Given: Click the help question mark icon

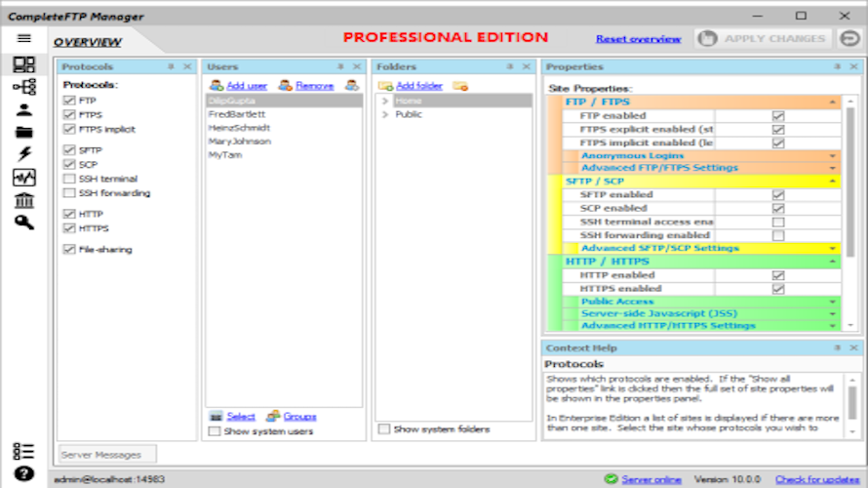Looking at the screenshot, I should pos(24,474).
